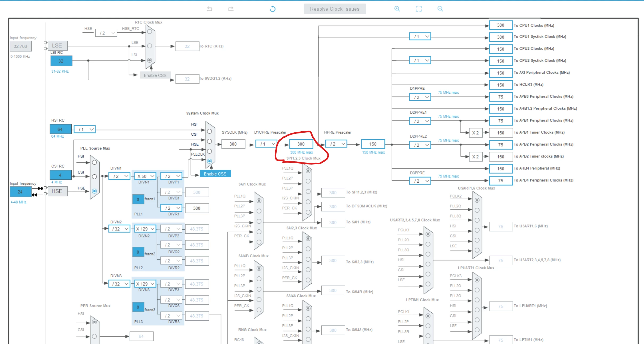Click the HSE oscillator block
Image resolution: width=644 pixels, height=344 pixels.
point(57,191)
